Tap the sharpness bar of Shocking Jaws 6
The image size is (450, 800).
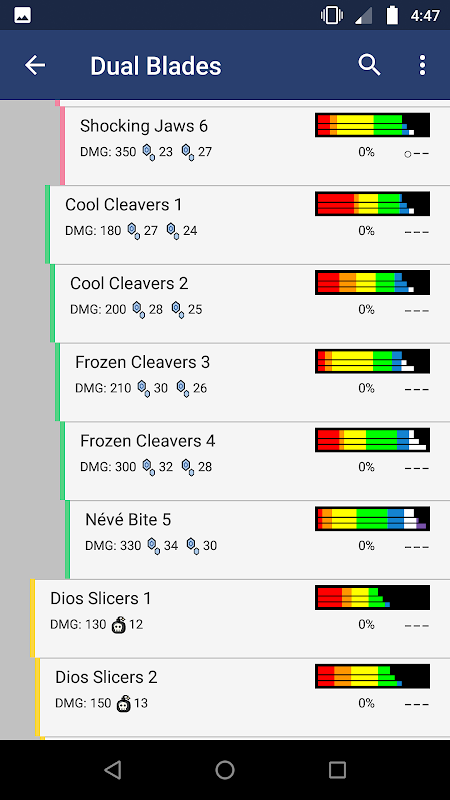point(372,125)
